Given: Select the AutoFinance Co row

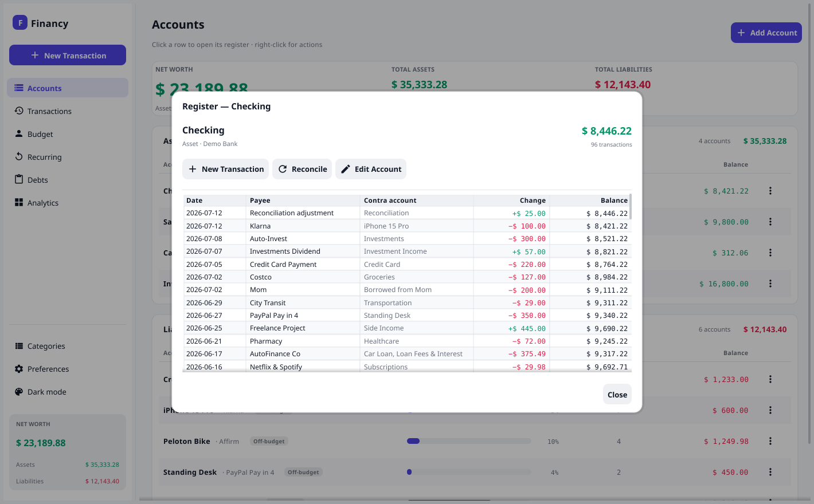Looking at the screenshot, I should pyautogui.click(x=407, y=354).
